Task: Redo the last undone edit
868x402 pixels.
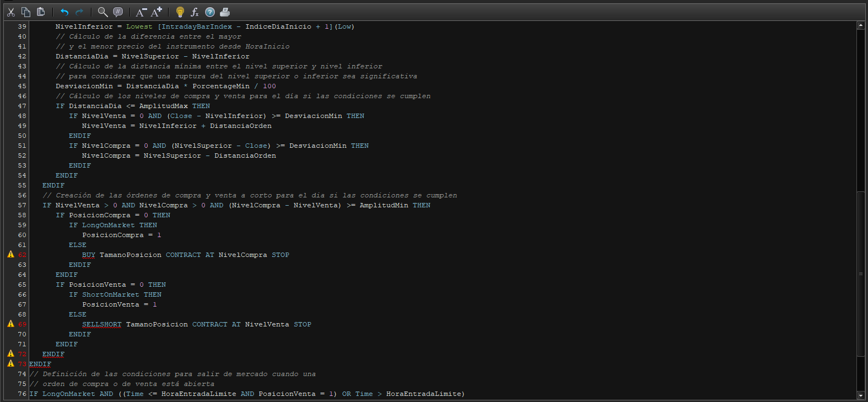Action: coord(79,12)
